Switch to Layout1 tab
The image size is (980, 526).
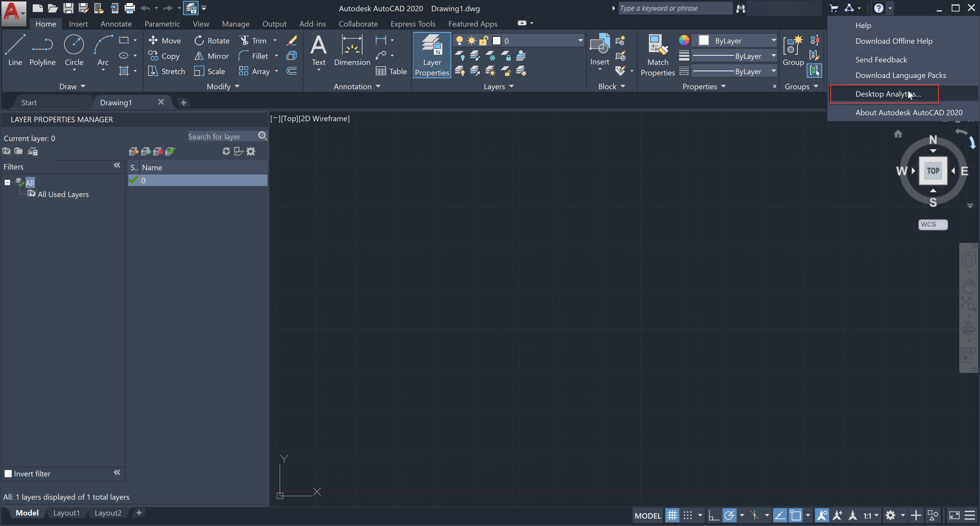66,513
